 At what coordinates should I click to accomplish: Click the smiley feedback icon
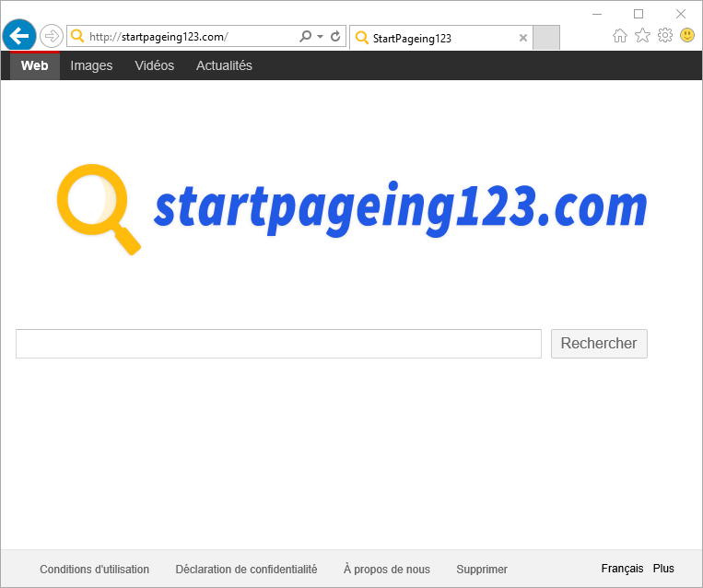point(686,35)
